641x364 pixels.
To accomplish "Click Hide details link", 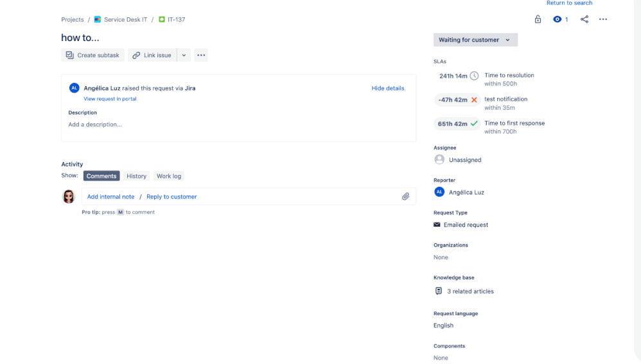I will pos(388,88).
